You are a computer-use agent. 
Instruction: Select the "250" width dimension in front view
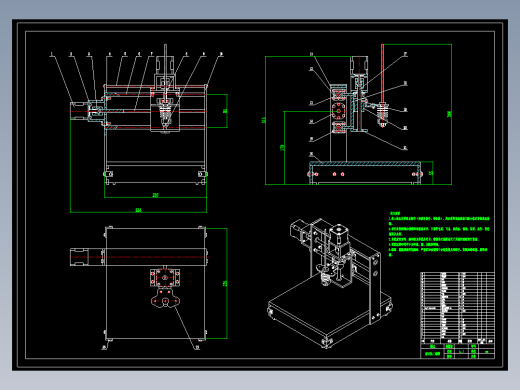tap(155, 195)
